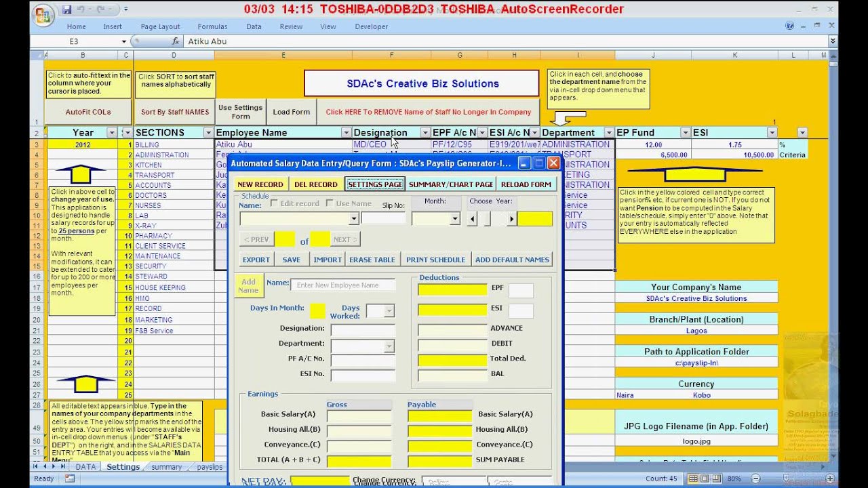Click the ADD DEFAULT NAMES button
This screenshot has height=488, width=868.
[x=513, y=260]
